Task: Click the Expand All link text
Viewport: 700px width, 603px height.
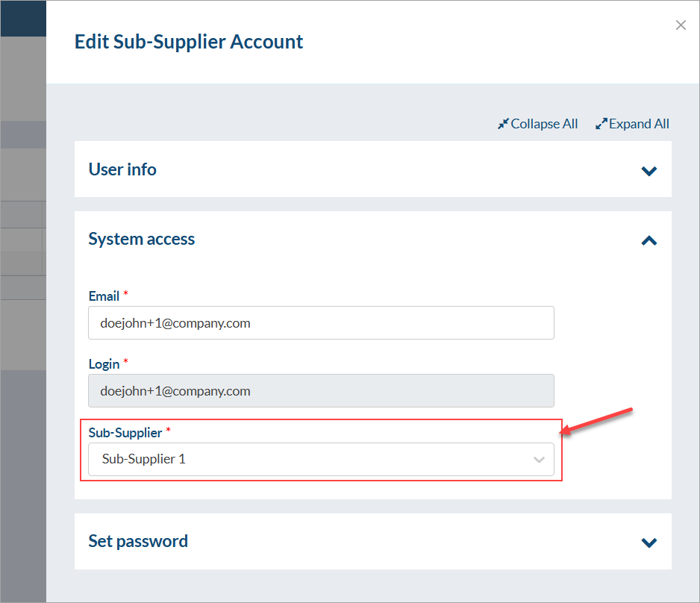Action: point(639,124)
